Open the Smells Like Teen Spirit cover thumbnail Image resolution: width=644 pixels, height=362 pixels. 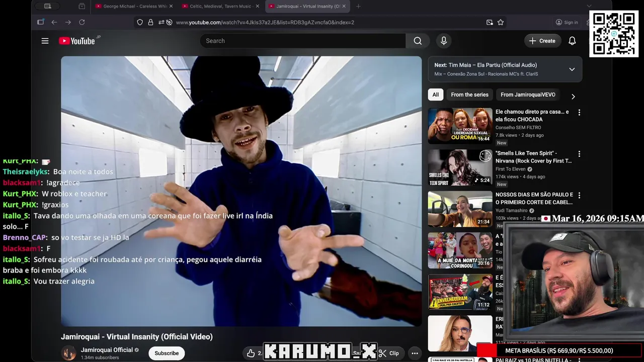pyautogui.click(x=460, y=167)
